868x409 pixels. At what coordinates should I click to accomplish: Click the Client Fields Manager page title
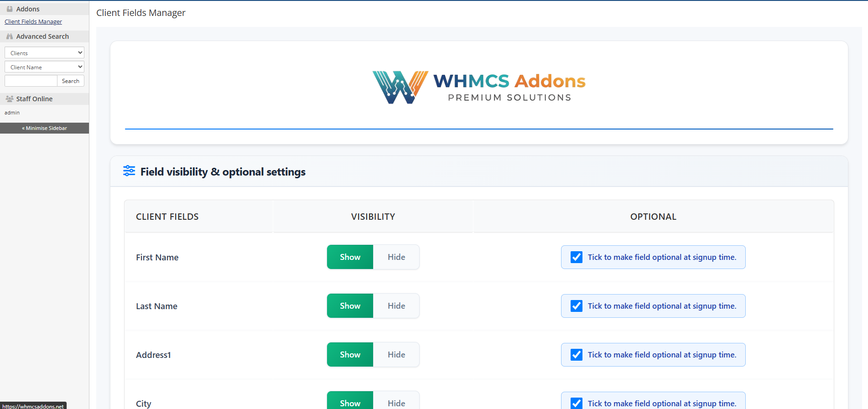pyautogui.click(x=141, y=13)
